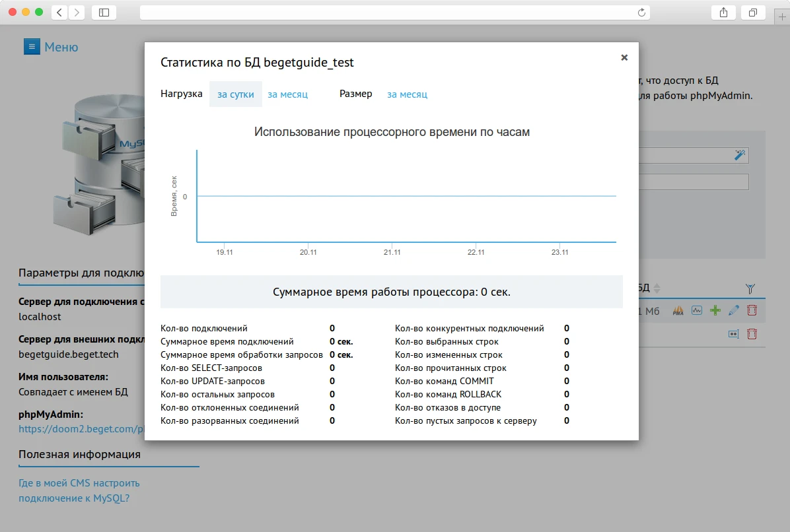This screenshot has width=790, height=532.
Task: Click the Safari share button
Action: pyautogui.click(x=724, y=13)
